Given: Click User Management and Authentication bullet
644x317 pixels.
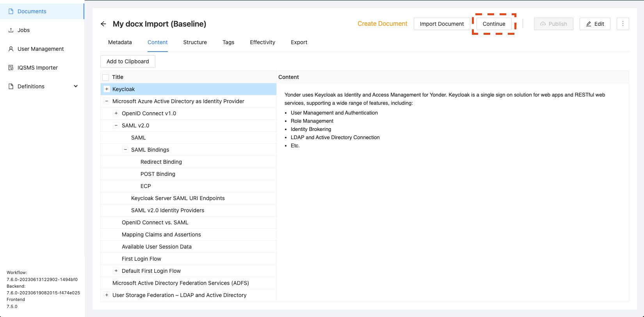Looking at the screenshot, I should pyautogui.click(x=334, y=113).
